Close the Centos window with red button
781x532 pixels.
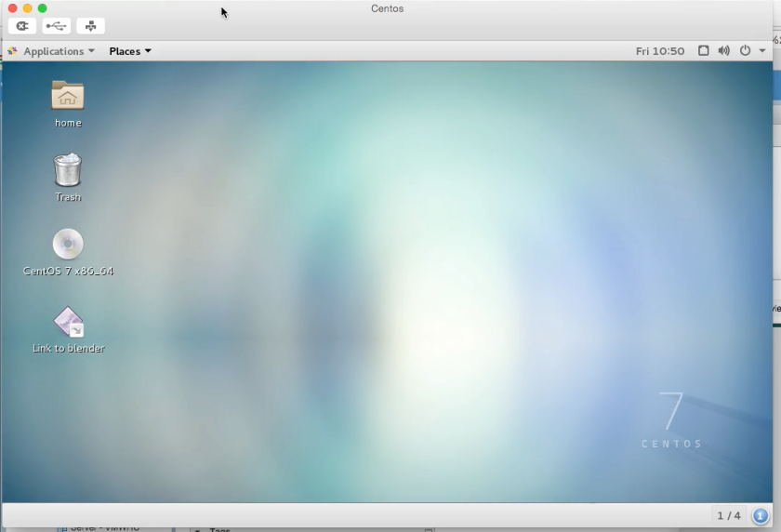(13, 8)
